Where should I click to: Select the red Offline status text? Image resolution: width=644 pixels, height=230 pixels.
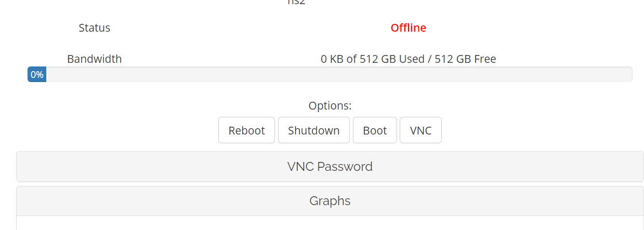click(x=408, y=28)
